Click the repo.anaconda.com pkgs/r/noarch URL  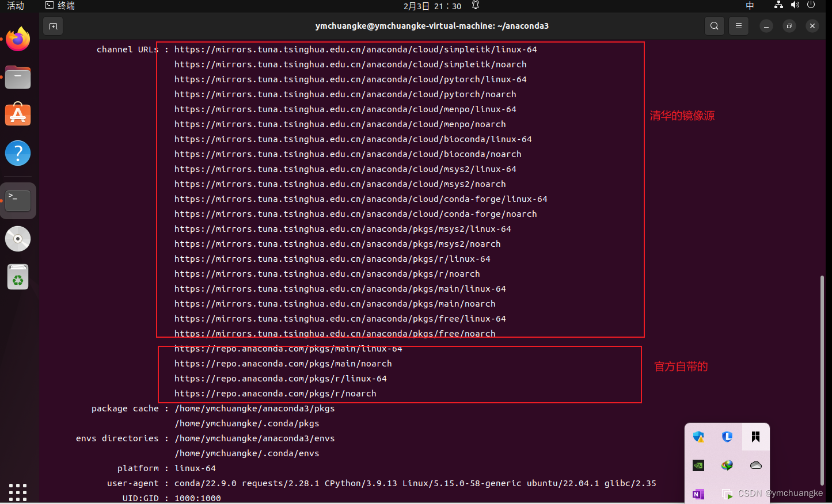pyautogui.click(x=275, y=394)
